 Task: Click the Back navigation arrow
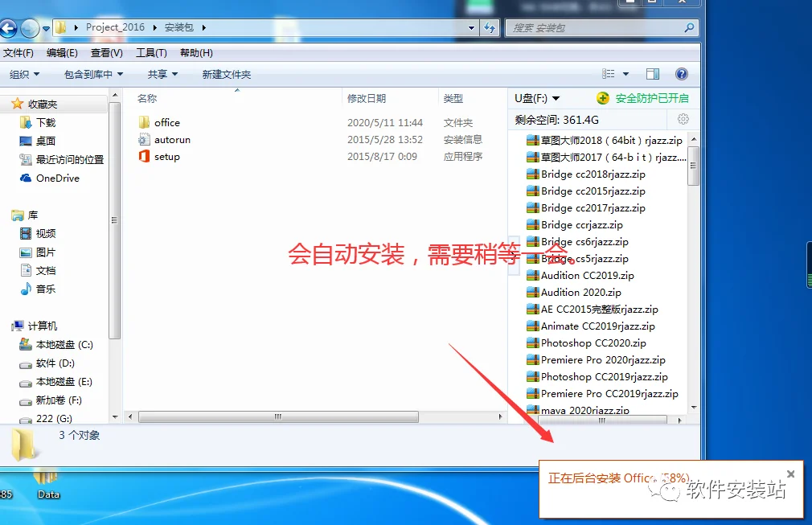8,28
